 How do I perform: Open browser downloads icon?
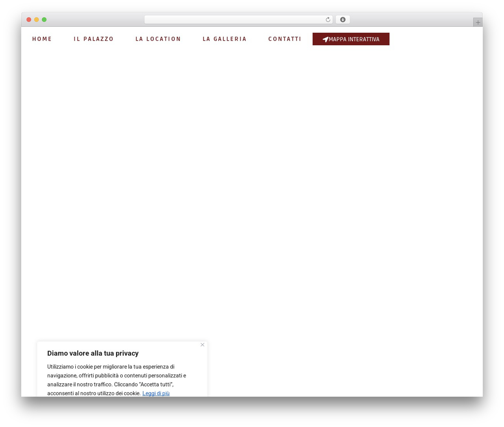343,20
